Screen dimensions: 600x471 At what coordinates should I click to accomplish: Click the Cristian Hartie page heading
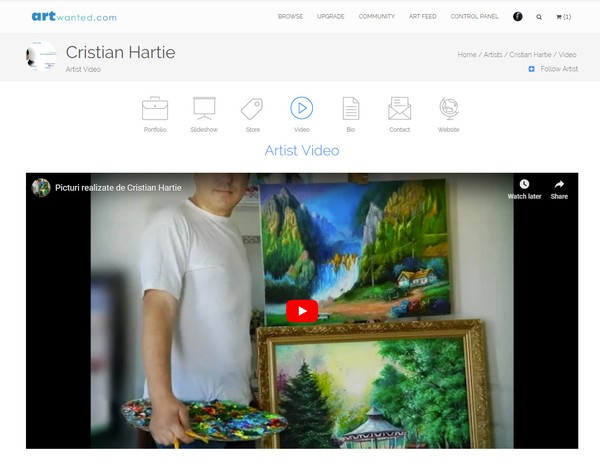[121, 52]
